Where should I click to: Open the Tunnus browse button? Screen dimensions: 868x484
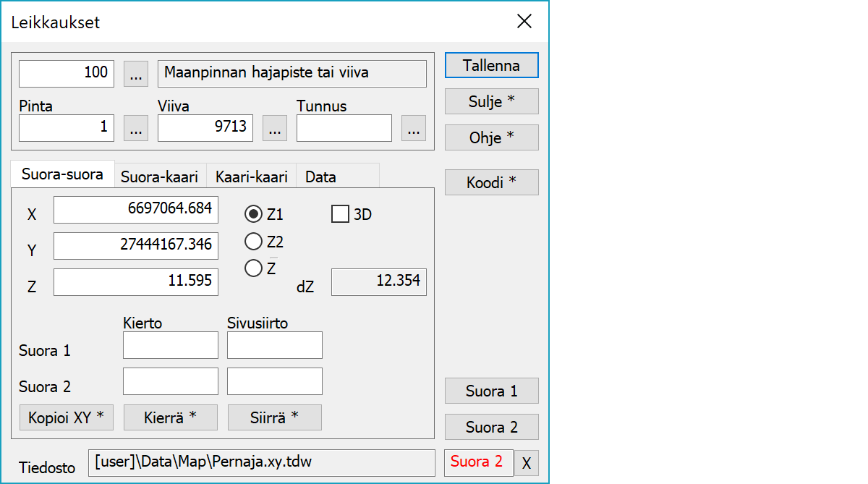point(413,128)
